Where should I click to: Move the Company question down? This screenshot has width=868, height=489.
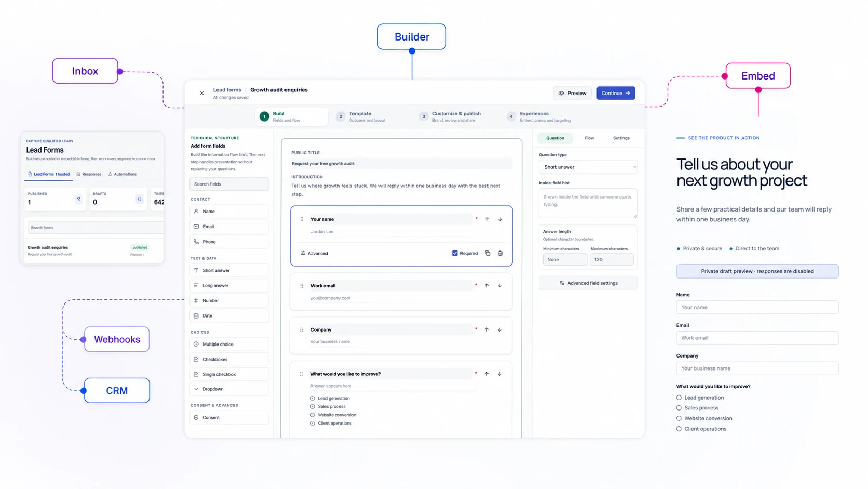500,329
